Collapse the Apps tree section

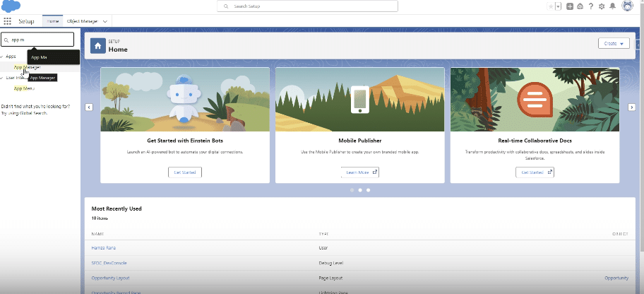(x=2, y=57)
